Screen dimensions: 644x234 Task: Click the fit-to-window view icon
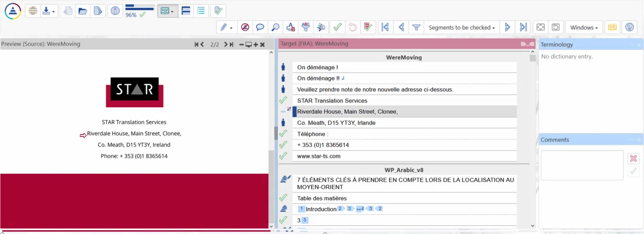coord(540,27)
